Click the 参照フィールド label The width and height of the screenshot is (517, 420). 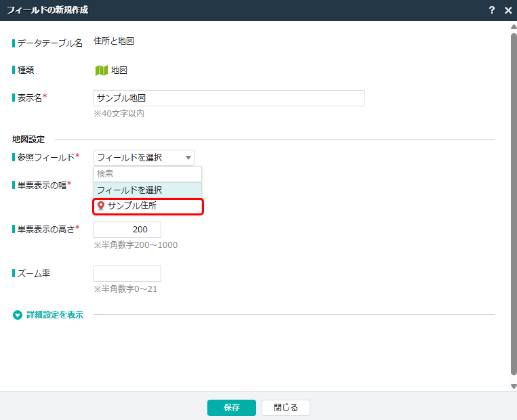46,157
